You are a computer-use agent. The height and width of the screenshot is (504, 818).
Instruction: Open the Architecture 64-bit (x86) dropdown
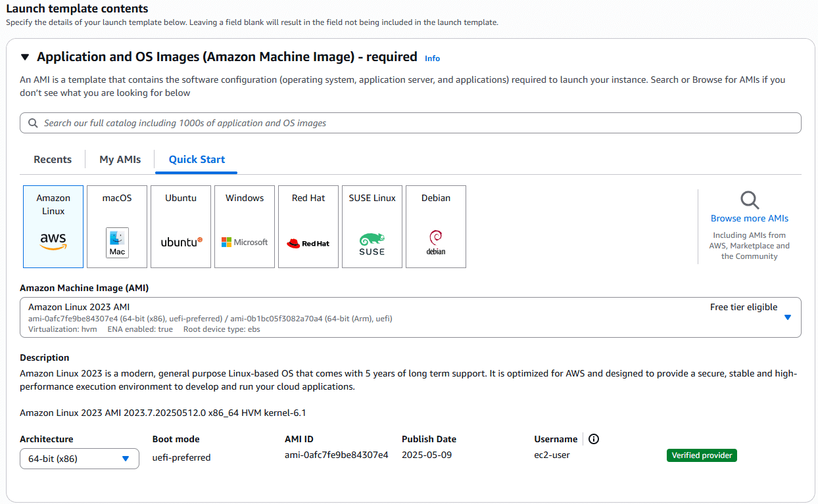coord(80,459)
